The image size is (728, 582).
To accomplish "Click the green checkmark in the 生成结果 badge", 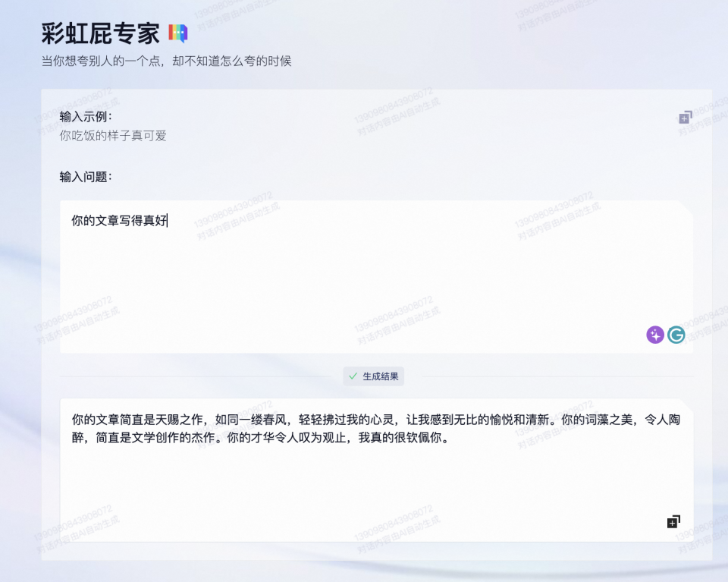I will (352, 376).
